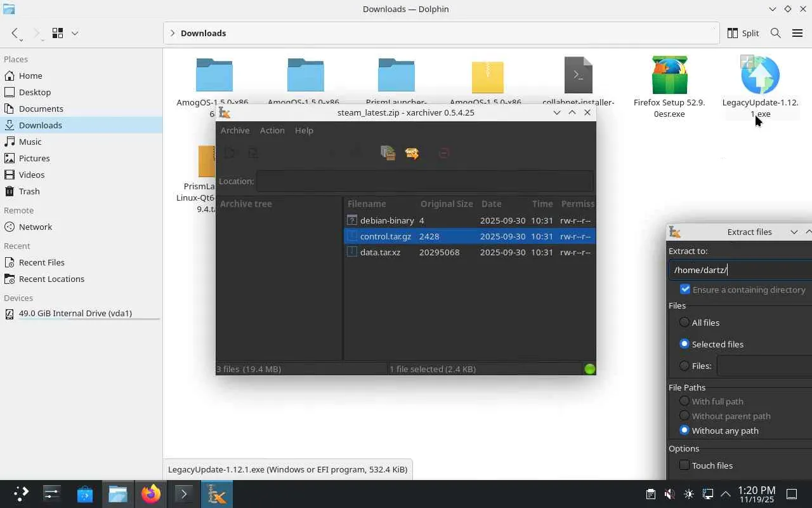Select the PrismLauncher folder icon in Downloads
The image size is (812, 508).
(x=396, y=75)
